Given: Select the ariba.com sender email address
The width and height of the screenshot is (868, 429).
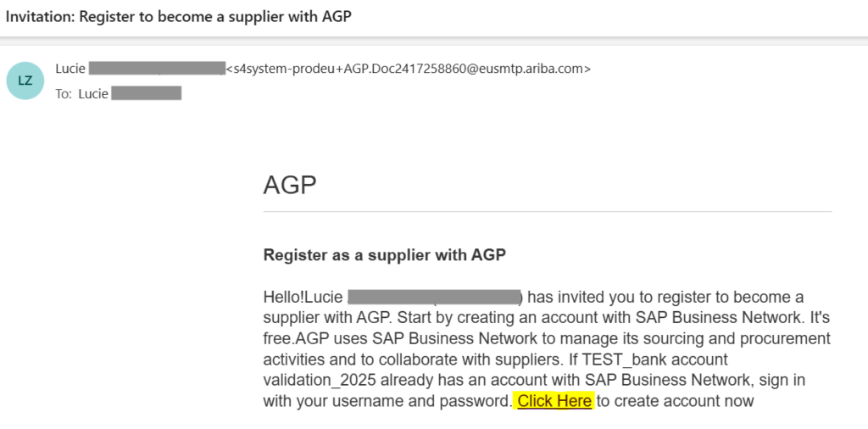Looking at the screenshot, I should click(x=408, y=69).
